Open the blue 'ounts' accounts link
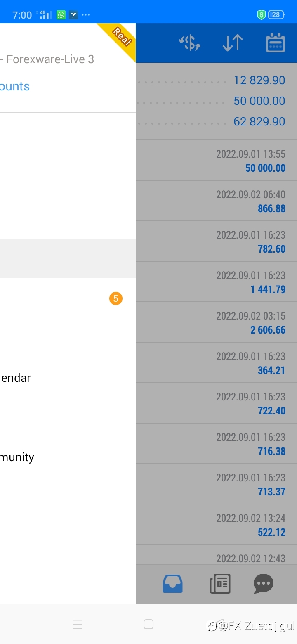Viewport: 297px width, 644px height. (x=15, y=86)
